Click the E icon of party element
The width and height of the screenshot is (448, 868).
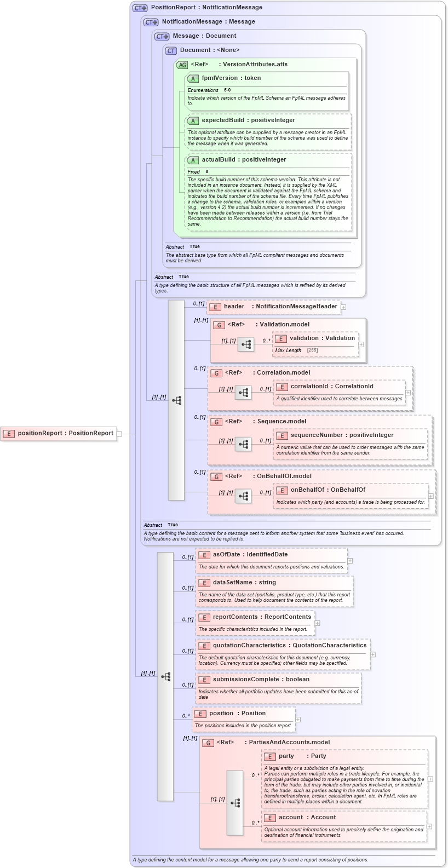click(269, 756)
